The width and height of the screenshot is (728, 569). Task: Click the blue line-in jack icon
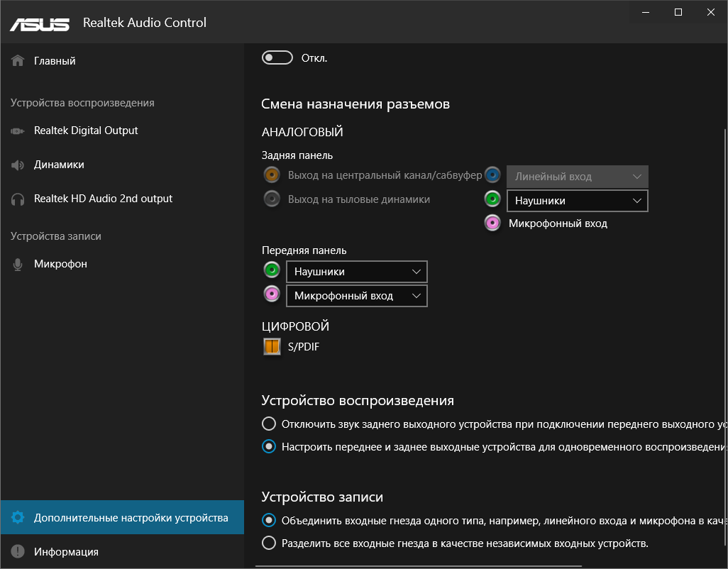pos(493,175)
